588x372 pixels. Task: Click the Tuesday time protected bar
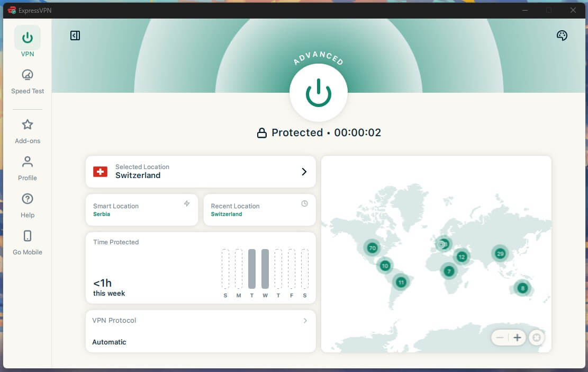252,269
